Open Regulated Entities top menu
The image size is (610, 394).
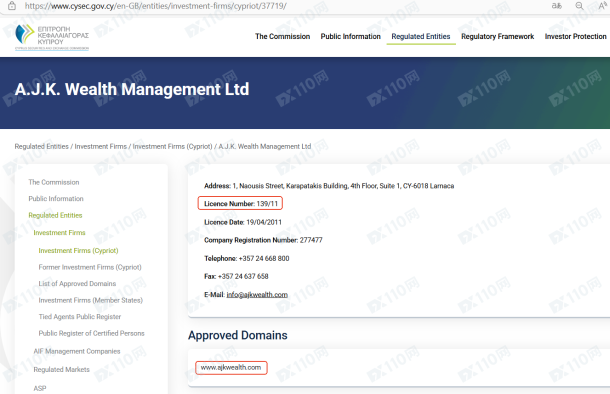[421, 36]
